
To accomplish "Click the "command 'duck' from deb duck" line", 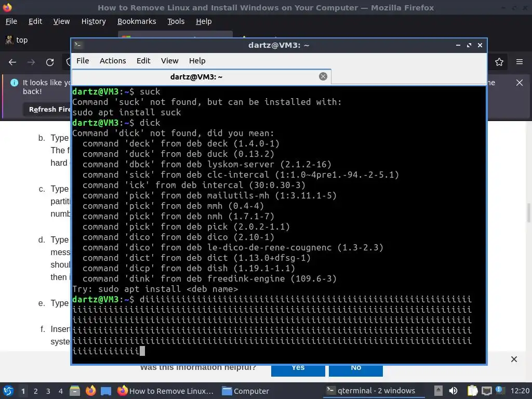I will [178, 154].
